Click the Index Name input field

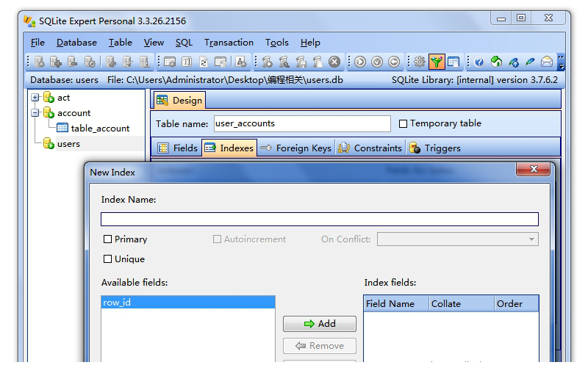(320, 219)
